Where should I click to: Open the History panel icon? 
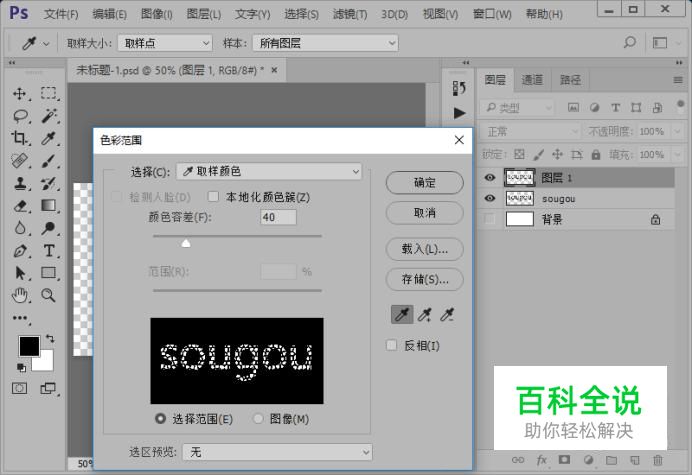(459, 88)
